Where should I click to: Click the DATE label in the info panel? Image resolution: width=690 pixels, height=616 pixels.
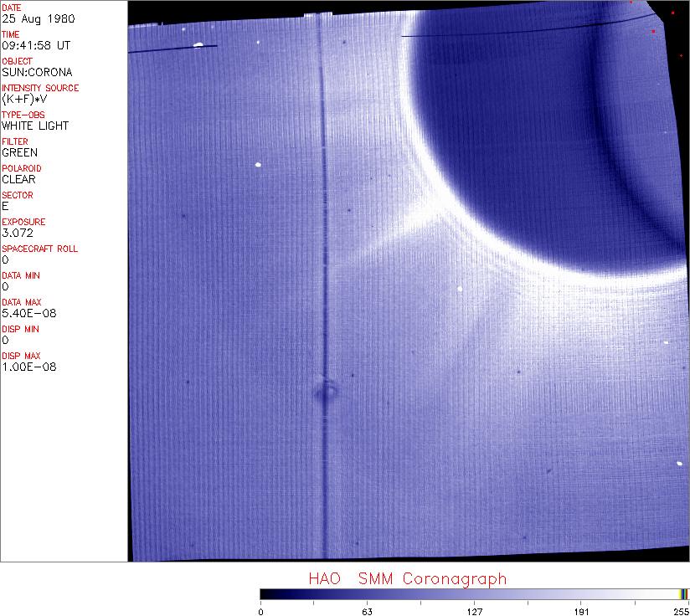(x=13, y=8)
